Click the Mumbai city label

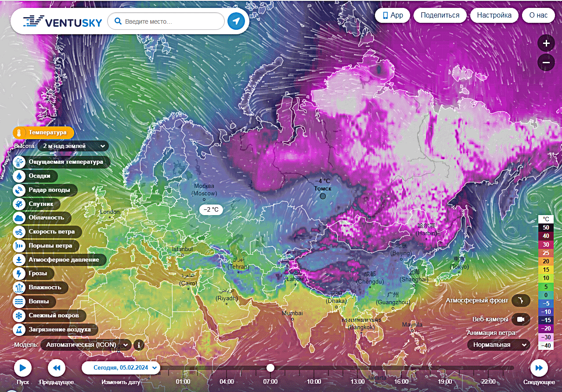pos(292,313)
